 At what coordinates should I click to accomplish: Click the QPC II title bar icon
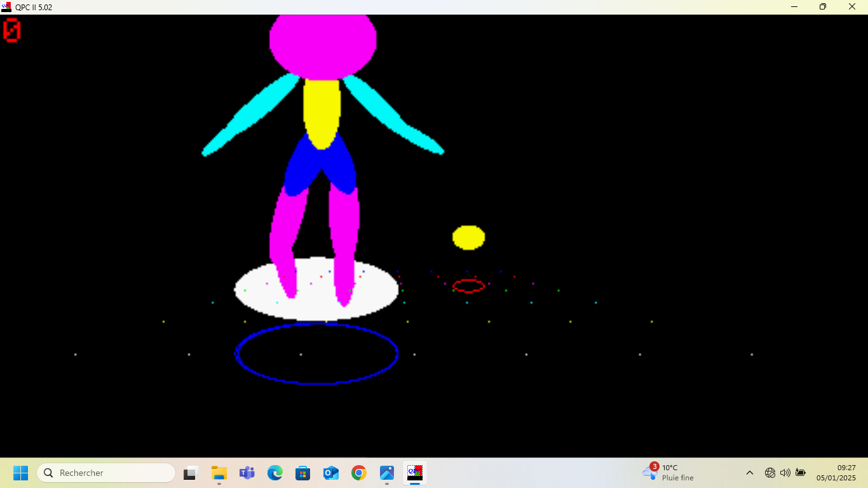point(6,7)
